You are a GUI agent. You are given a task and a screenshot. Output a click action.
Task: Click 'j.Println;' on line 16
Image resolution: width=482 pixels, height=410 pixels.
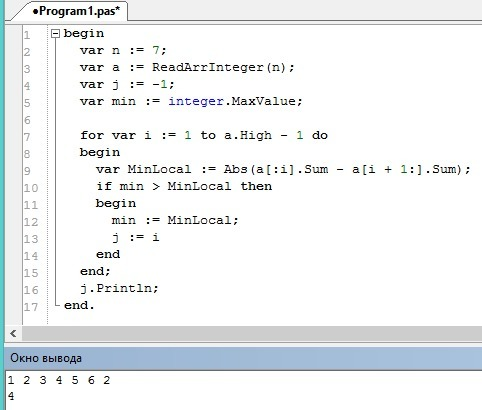[x=119, y=288]
